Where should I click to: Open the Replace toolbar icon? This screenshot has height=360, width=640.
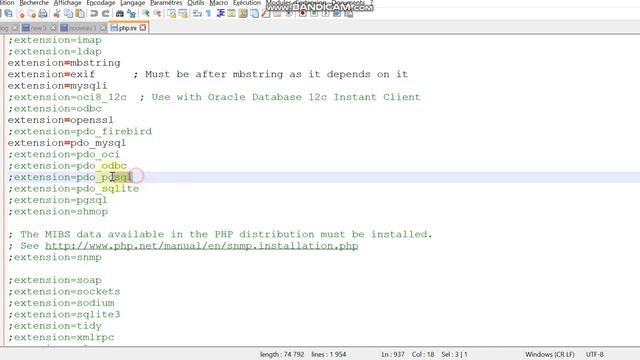coord(131,13)
